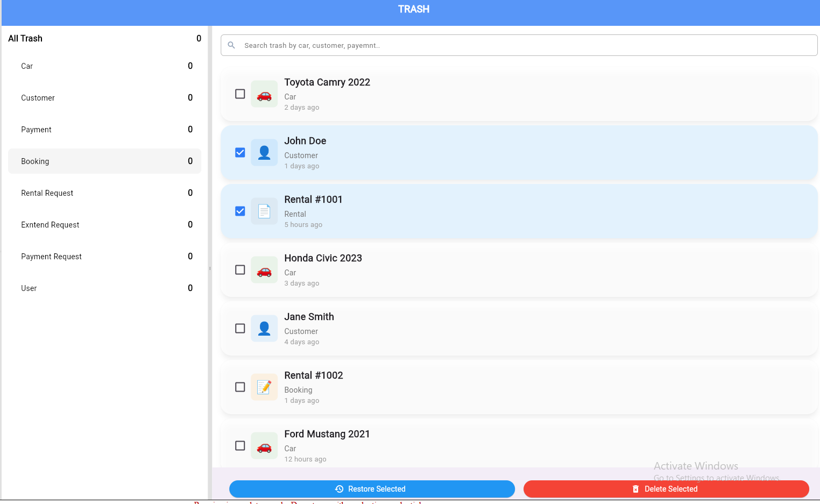Open the Booking trash category

click(x=104, y=161)
